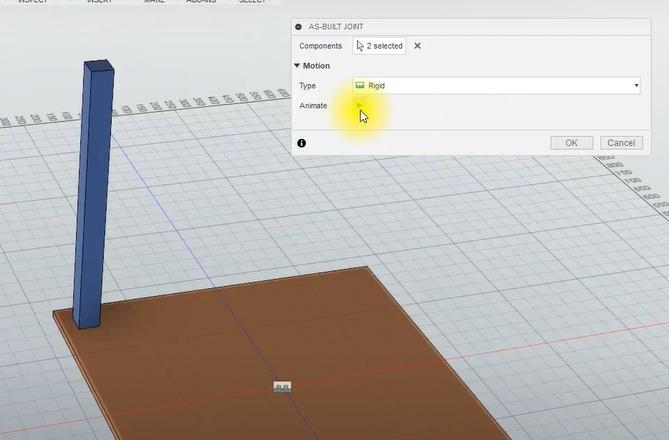The image size is (669, 440).
Task: Play the joint Animate button
Action: [x=360, y=105]
